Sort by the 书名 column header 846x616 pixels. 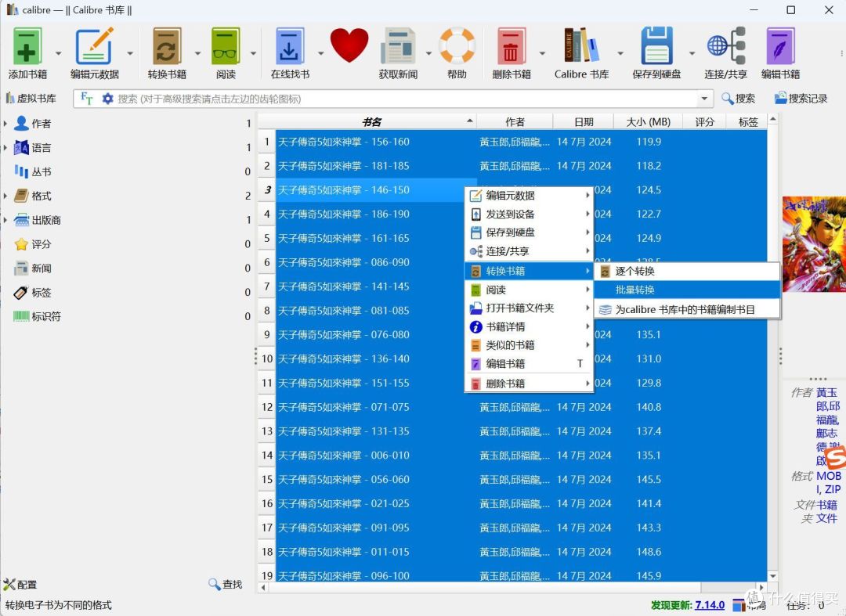pos(371,122)
